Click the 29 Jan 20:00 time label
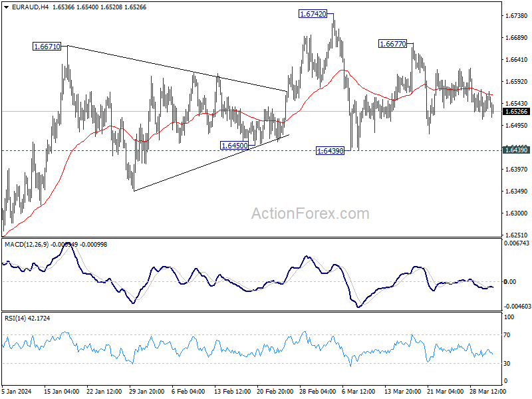The width and height of the screenshot is (532, 399). [146, 391]
